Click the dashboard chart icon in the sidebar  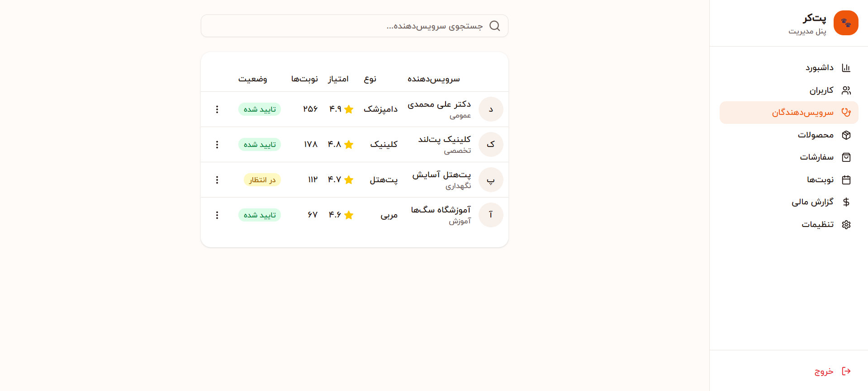click(x=846, y=68)
